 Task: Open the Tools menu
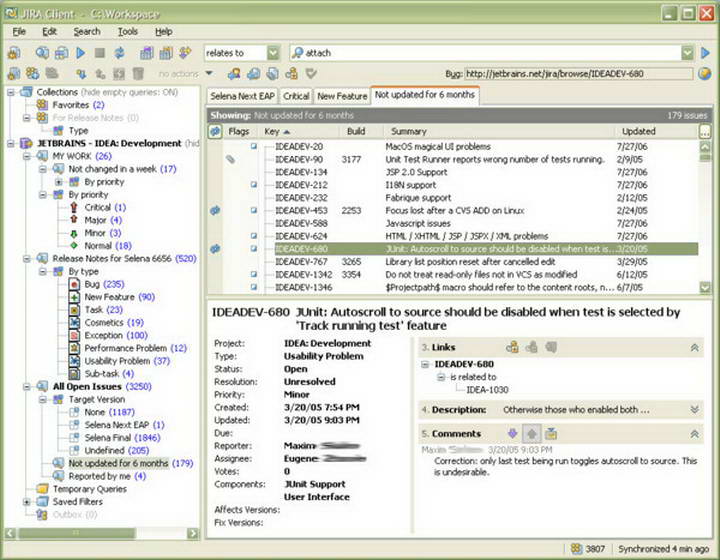128,31
